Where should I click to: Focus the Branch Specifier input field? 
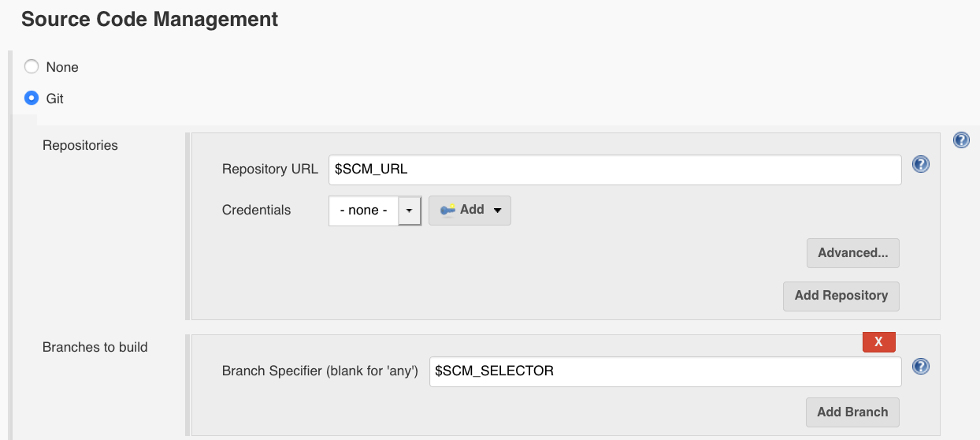(x=666, y=371)
